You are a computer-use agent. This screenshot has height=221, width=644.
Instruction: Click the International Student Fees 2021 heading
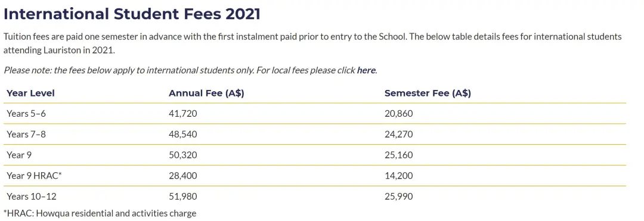[x=132, y=14]
